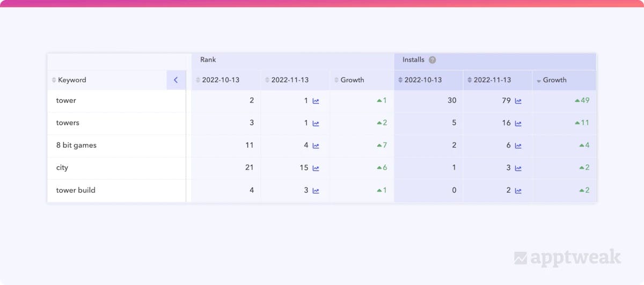Open installs chart for tower keyword
Viewport: 644px width, 285px height.
(x=518, y=101)
